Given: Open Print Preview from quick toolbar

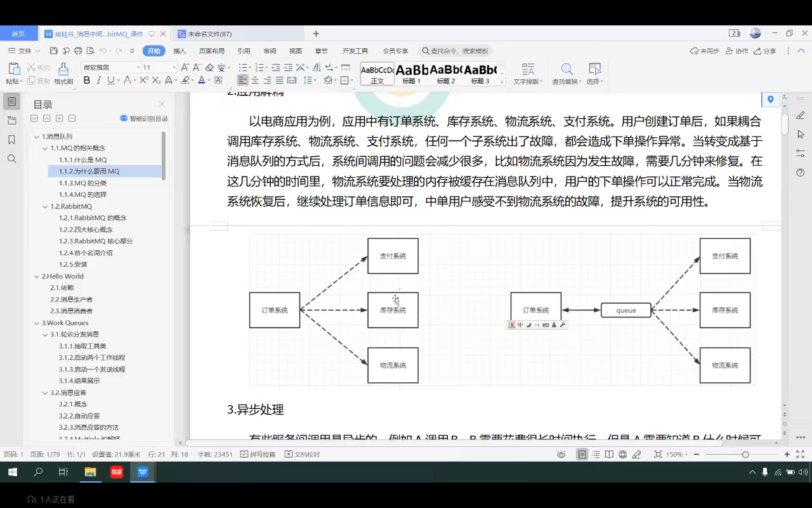Looking at the screenshot, I should coord(90,51).
